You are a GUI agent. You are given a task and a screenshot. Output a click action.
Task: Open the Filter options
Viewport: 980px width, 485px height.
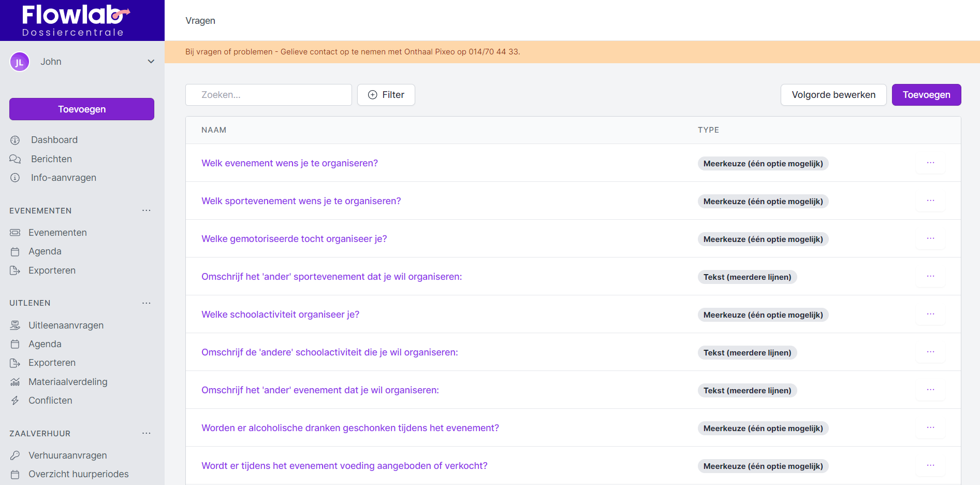point(386,95)
